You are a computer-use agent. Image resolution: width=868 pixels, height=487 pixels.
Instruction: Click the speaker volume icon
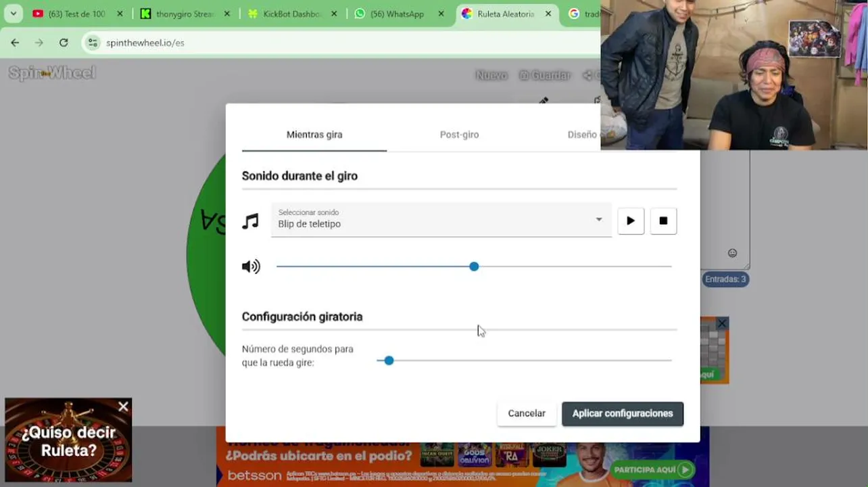pos(251,266)
